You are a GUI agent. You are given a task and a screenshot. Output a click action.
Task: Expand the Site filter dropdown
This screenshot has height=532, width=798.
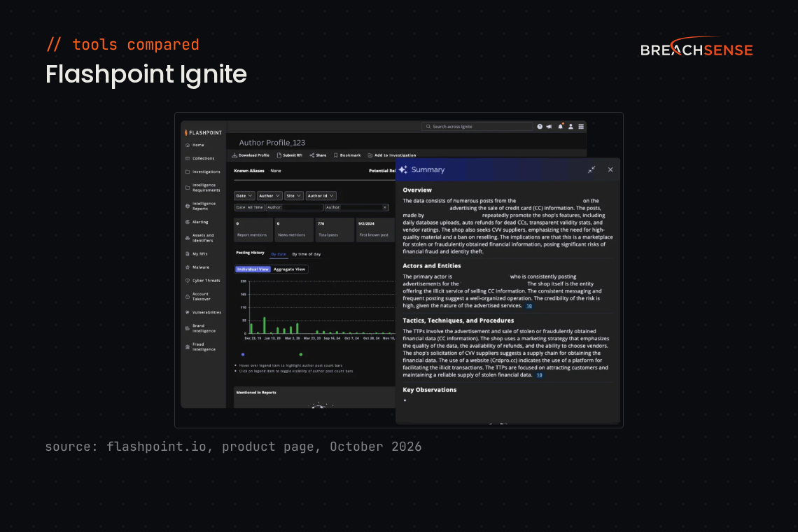coord(294,195)
